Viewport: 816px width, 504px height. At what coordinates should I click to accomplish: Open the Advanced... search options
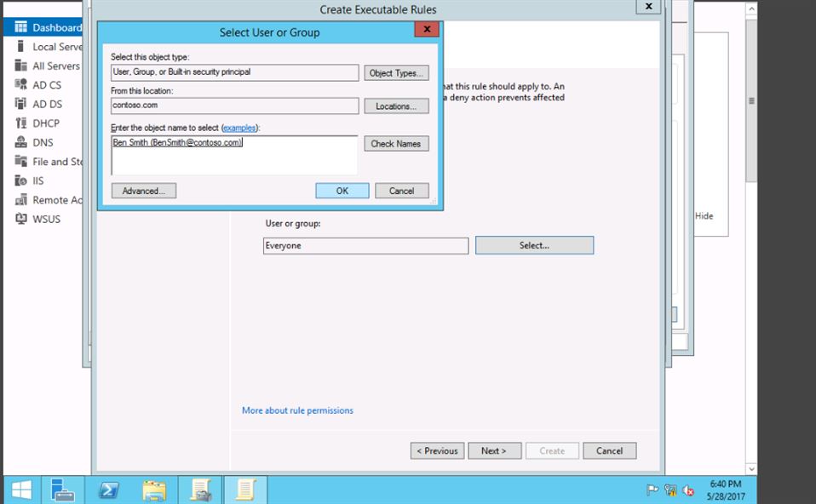point(144,191)
